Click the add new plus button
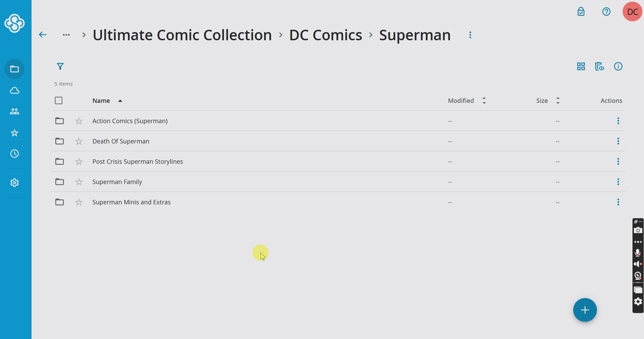Viewport: 644px width, 339px height. (x=585, y=310)
